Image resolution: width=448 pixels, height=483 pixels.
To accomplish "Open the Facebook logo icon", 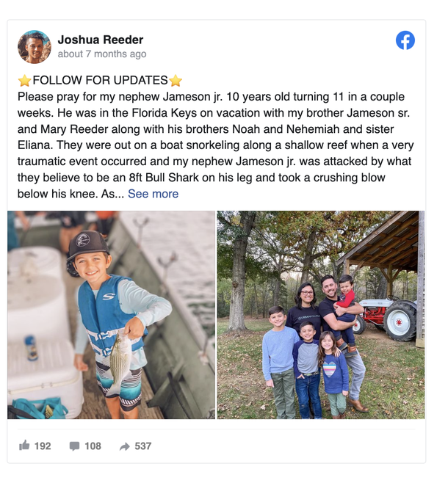I will tap(405, 40).
